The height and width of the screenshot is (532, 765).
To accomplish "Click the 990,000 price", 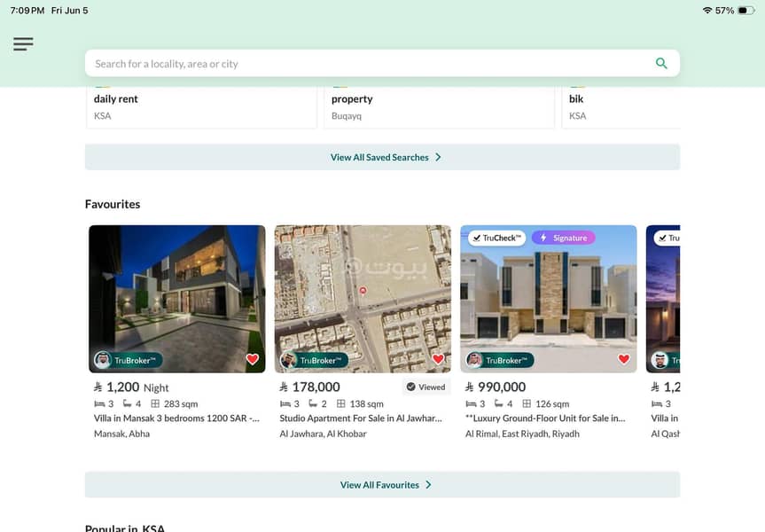I will click(496, 387).
